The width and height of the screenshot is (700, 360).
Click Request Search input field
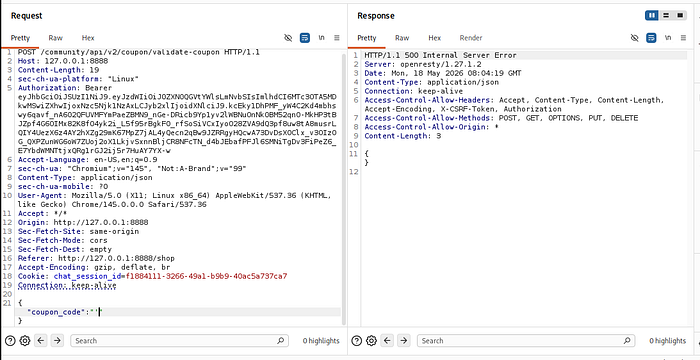(179, 341)
